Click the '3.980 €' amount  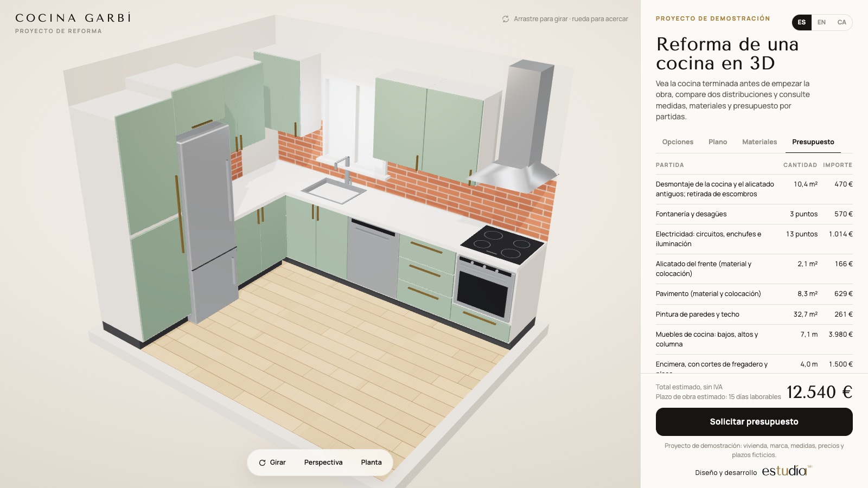841,335
